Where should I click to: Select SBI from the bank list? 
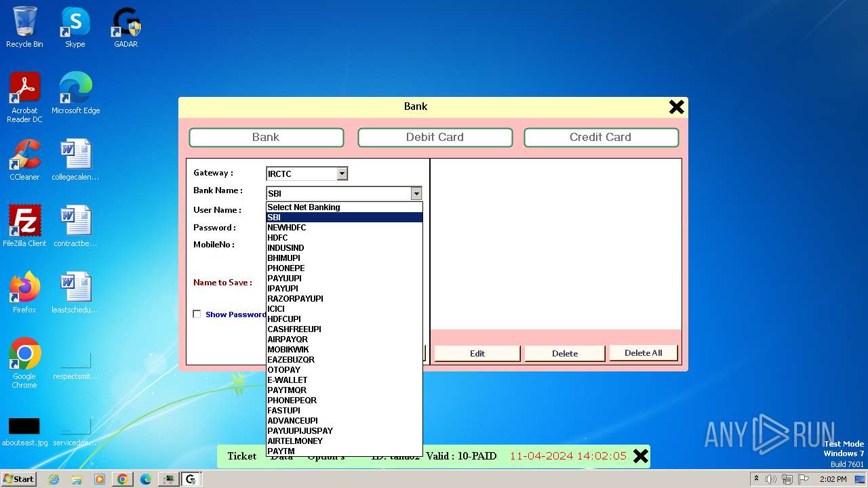pyautogui.click(x=344, y=218)
